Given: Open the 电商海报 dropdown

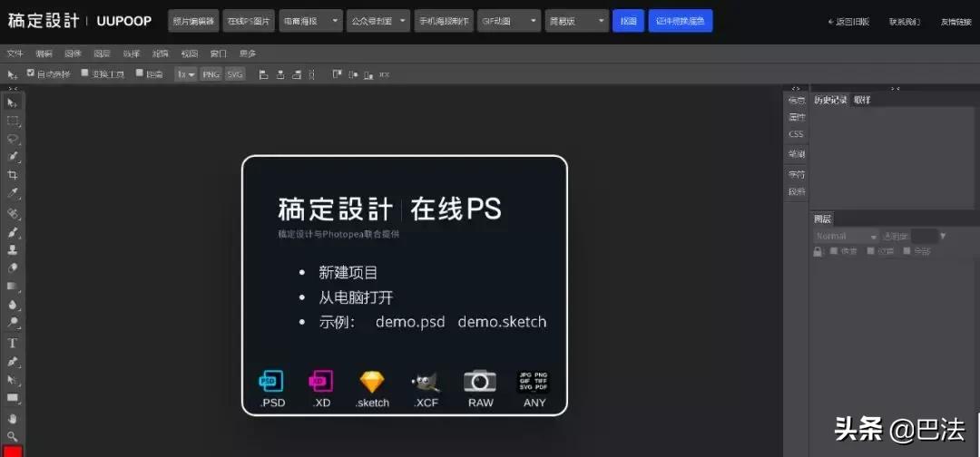Looking at the screenshot, I should (311, 21).
